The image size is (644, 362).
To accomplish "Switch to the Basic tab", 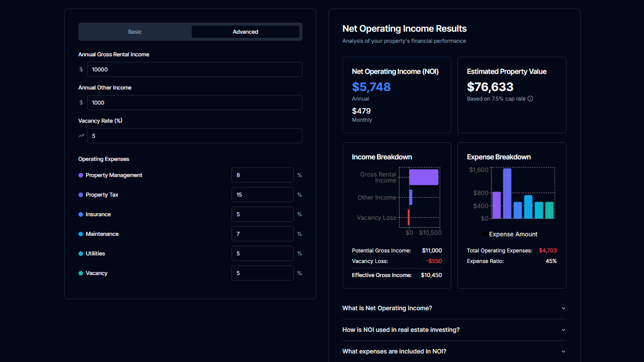I will tap(135, 31).
